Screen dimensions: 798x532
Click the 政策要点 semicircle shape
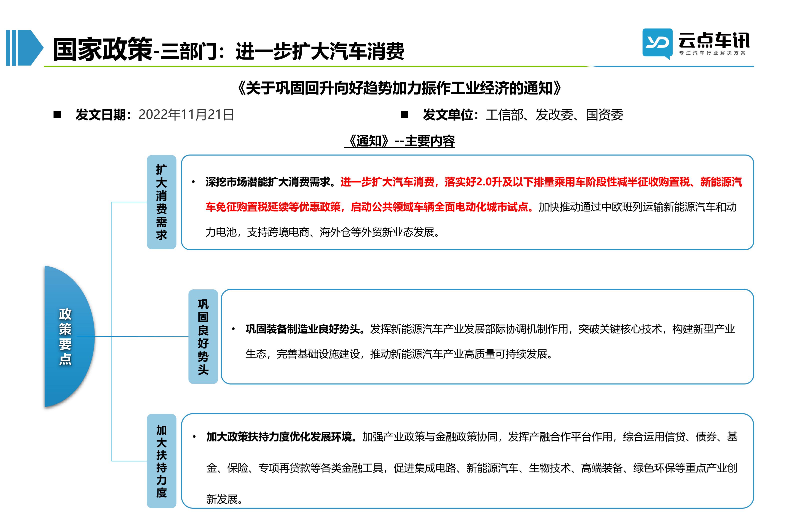pos(69,336)
